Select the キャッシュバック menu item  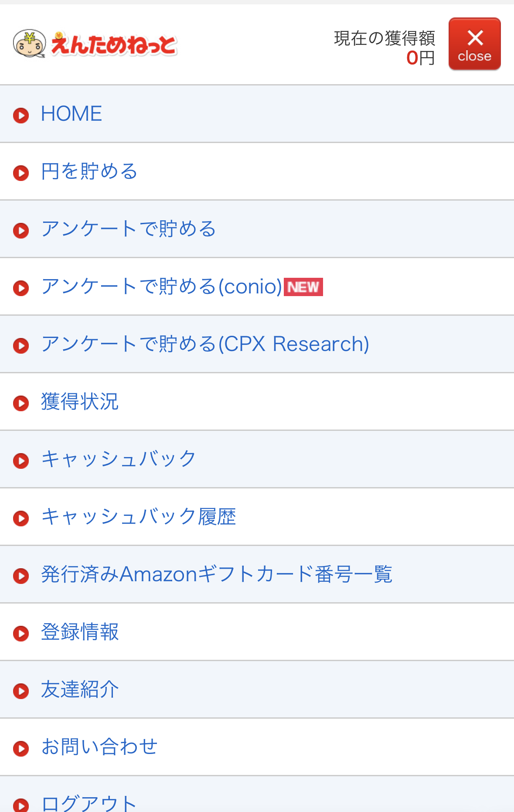[x=119, y=459]
